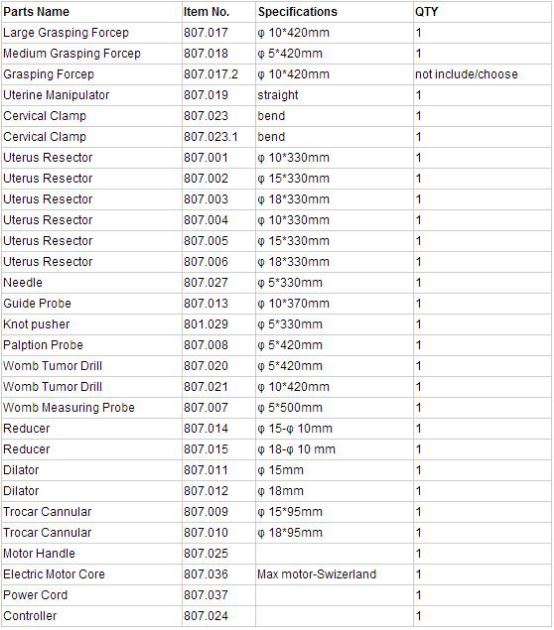554x630 pixels.
Task: Select the Max motor-Swizerland specification
Action: pos(317,575)
